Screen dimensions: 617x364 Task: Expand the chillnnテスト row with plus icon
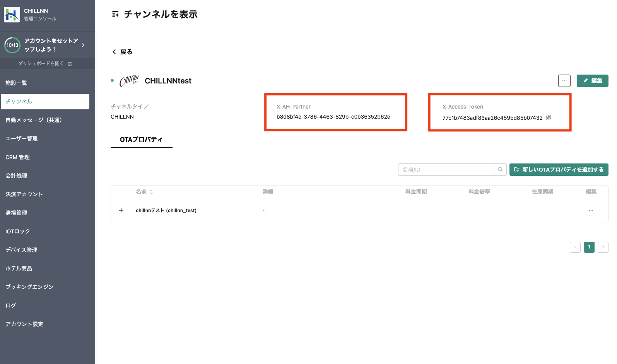121,211
